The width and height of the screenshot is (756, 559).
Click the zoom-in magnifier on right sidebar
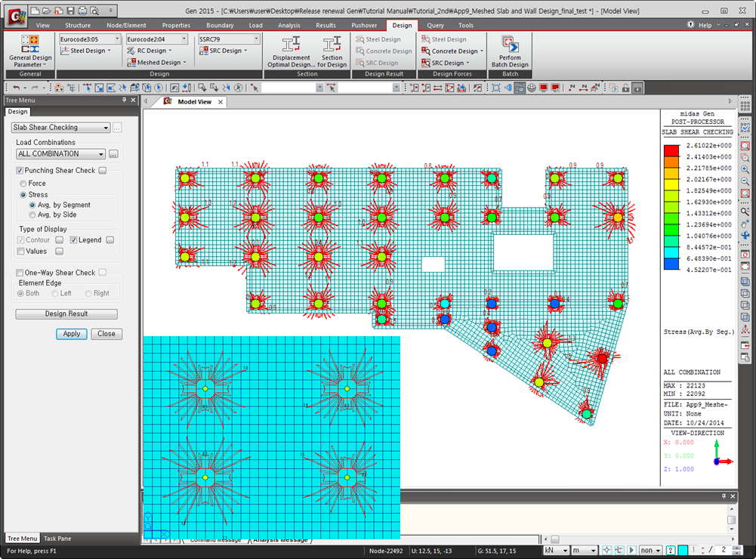click(x=745, y=169)
